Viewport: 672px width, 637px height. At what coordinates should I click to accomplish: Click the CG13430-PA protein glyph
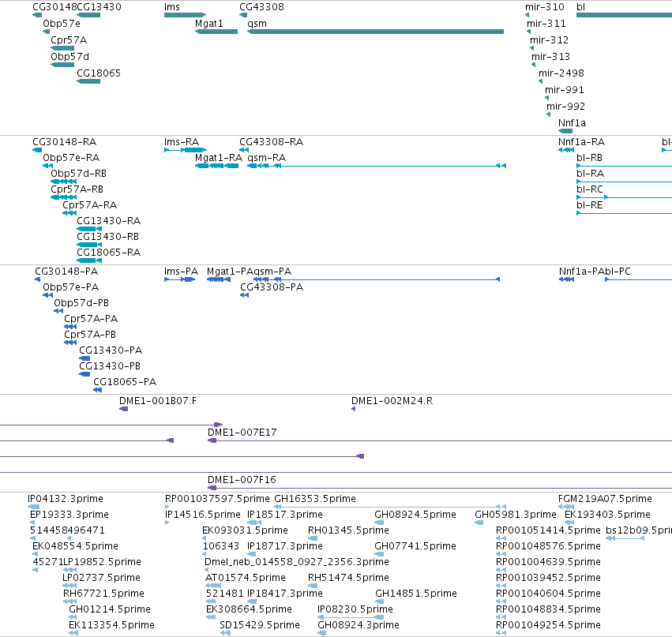[x=84, y=358]
